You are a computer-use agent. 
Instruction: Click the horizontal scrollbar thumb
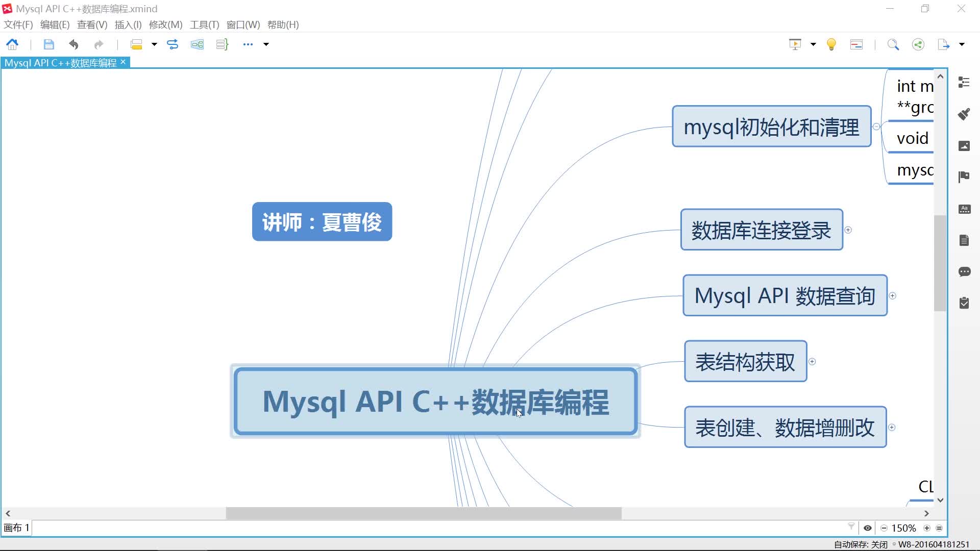(x=424, y=513)
